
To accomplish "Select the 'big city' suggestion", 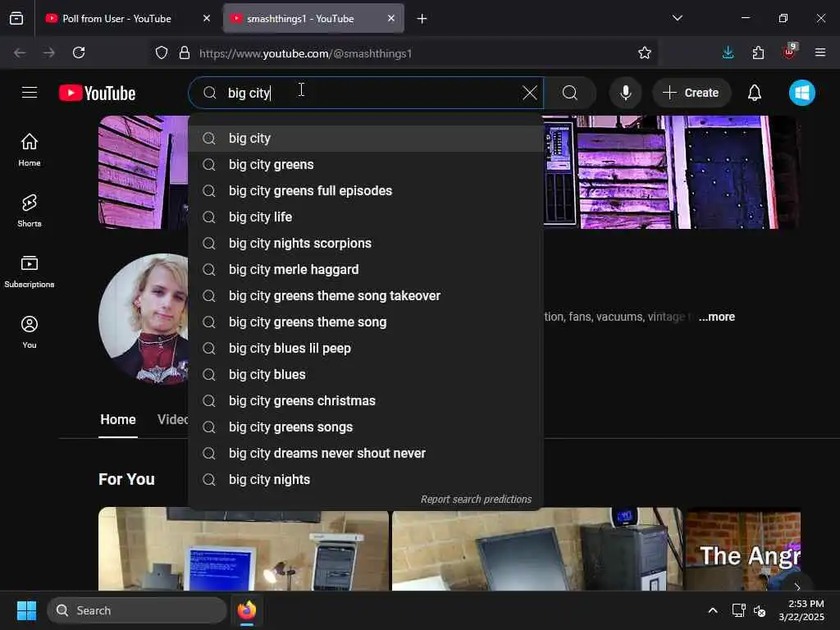I will click(x=366, y=138).
